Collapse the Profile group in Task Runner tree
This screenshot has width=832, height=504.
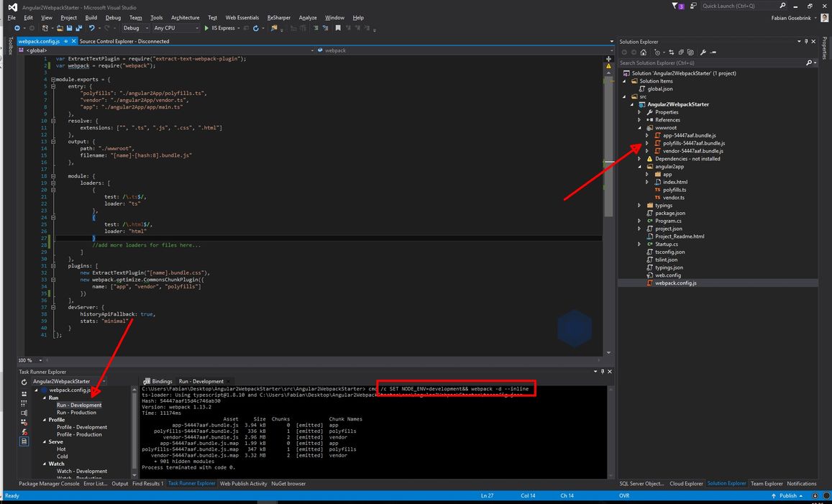45,420
